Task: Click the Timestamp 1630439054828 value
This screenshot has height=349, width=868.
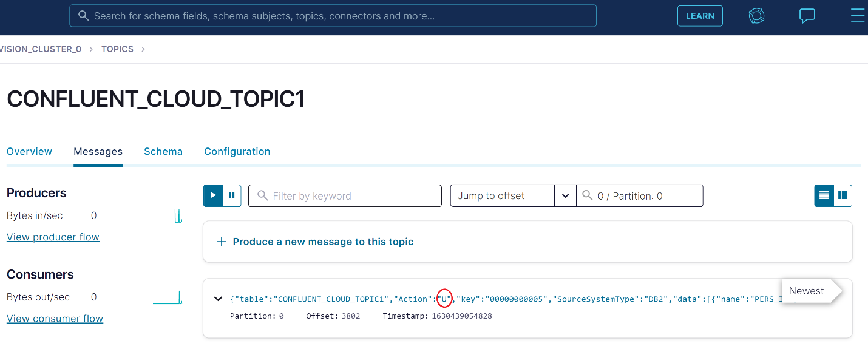Action: 461,316
